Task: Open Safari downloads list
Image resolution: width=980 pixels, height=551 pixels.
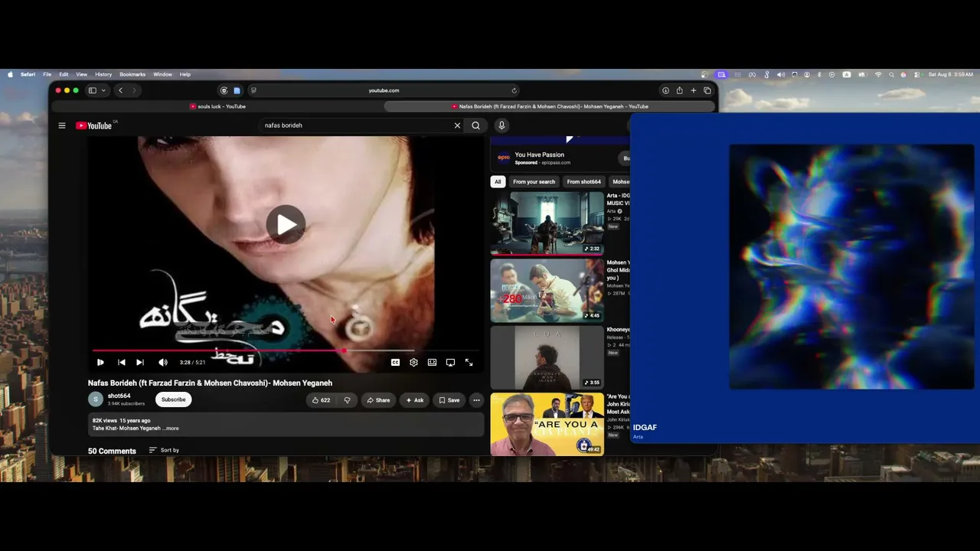Action: tap(665, 90)
